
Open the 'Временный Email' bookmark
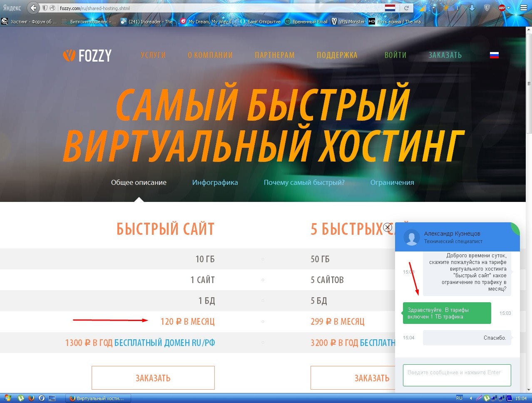point(306,22)
